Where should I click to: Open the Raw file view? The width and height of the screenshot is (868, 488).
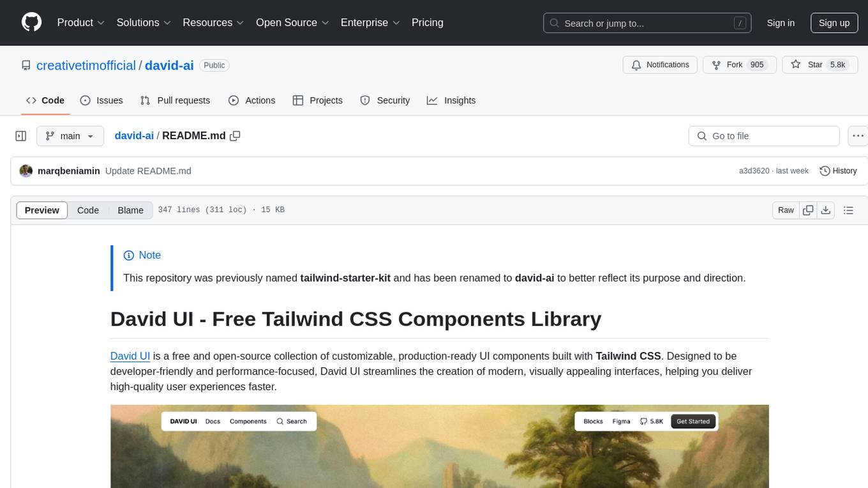[786, 210]
